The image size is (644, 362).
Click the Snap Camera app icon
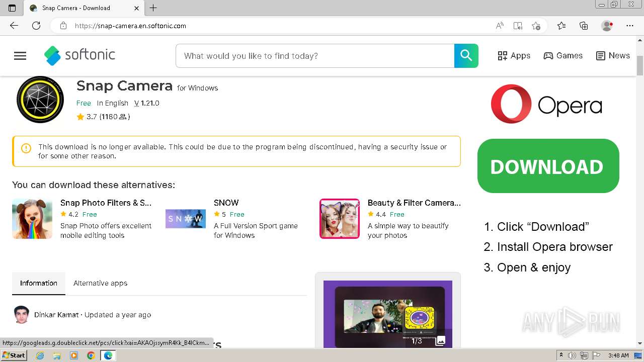40,100
